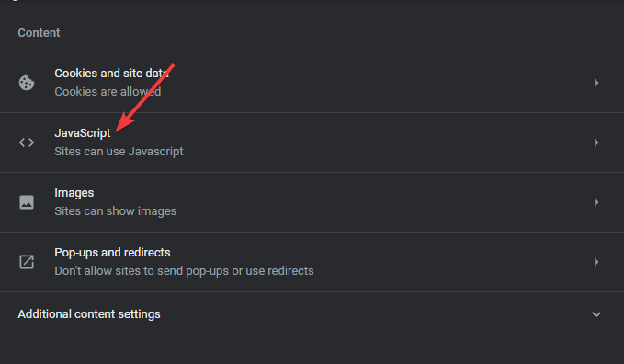This screenshot has width=624, height=364.
Task: Click 'Sites can use Javascript' subtitle
Action: pyautogui.click(x=119, y=152)
